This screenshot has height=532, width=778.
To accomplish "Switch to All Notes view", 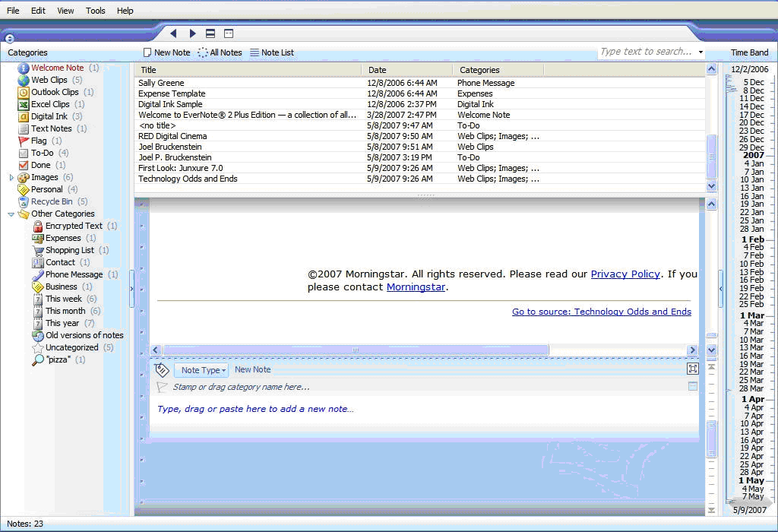I will (220, 52).
